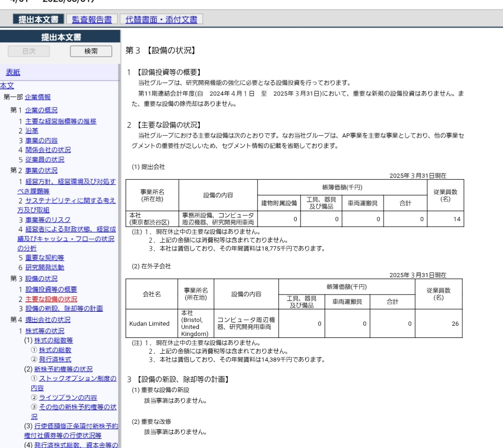Go to 企業の概況 section
Viewport: 503px width, 448px height.
click(42, 110)
